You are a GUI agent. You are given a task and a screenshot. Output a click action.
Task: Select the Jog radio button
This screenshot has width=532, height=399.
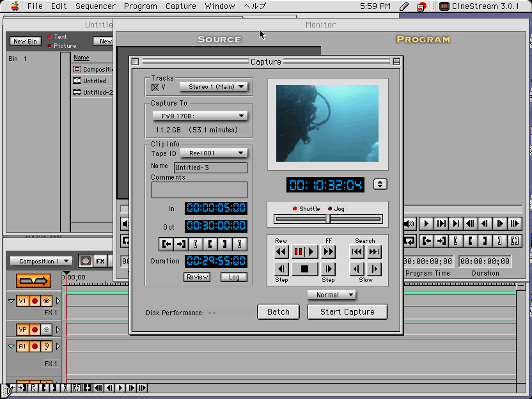point(330,209)
